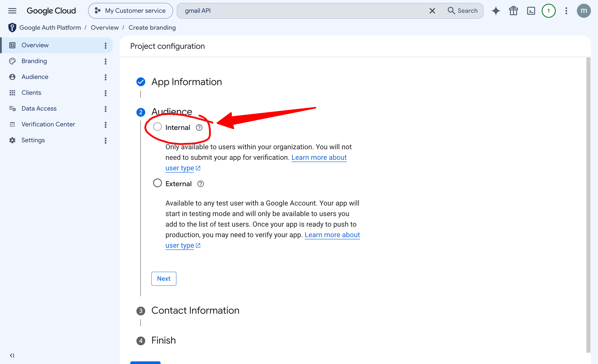Open Learn more about user type under Internal

point(319,158)
